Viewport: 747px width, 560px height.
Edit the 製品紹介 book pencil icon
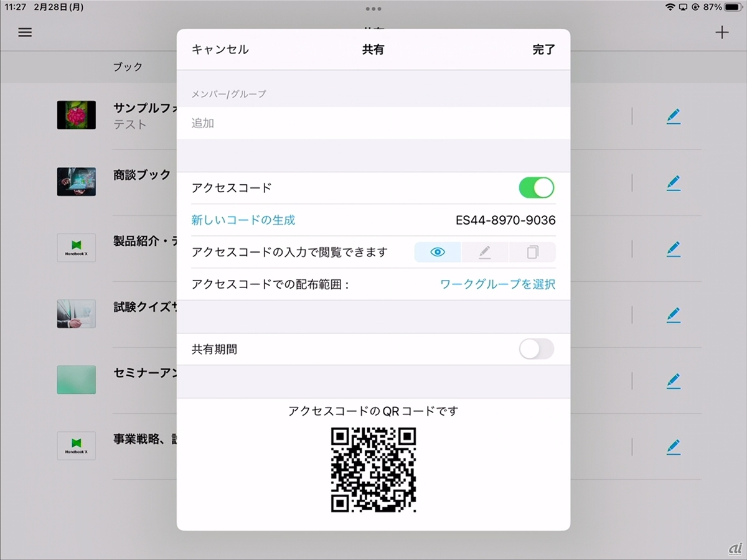pos(673,249)
